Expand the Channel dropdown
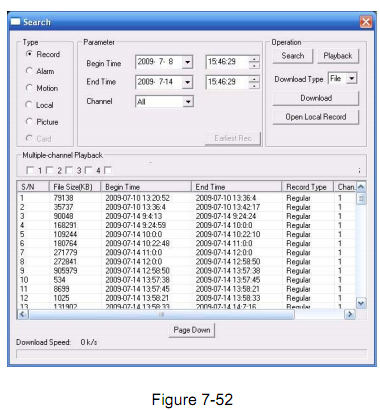This screenshot has height=410, width=380. point(188,102)
